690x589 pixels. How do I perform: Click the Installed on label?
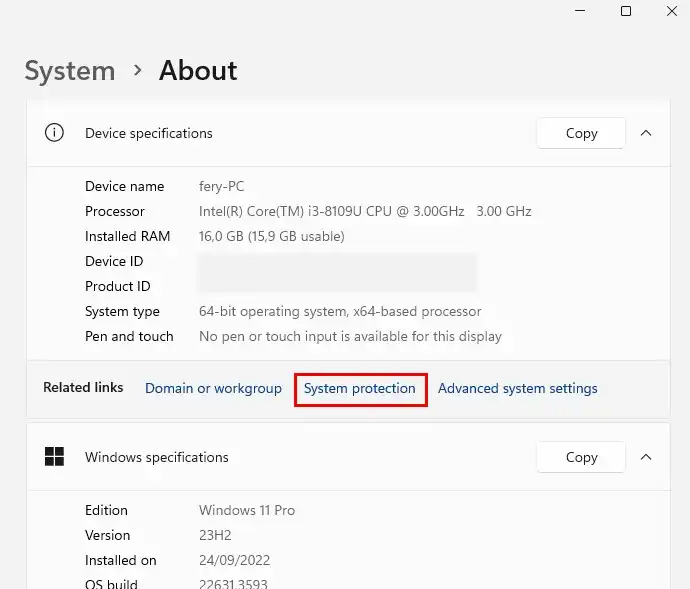click(121, 560)
